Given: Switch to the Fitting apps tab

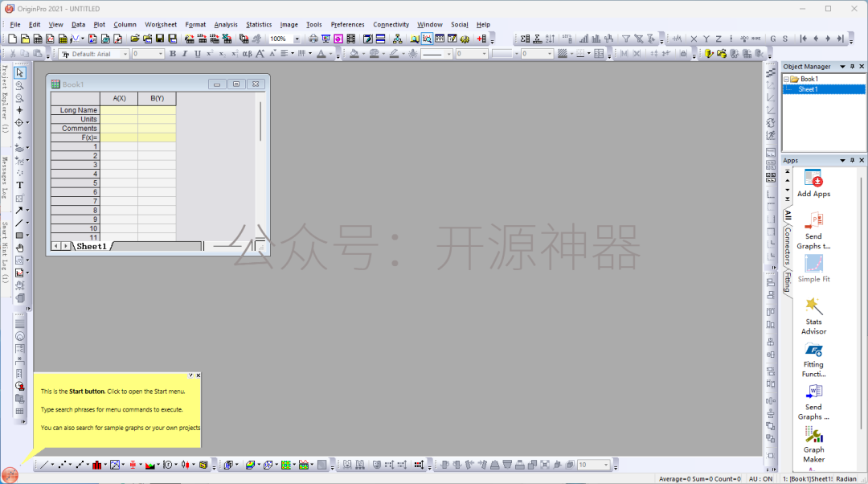Looking at the screenshot, I should [x=787, y=282].
